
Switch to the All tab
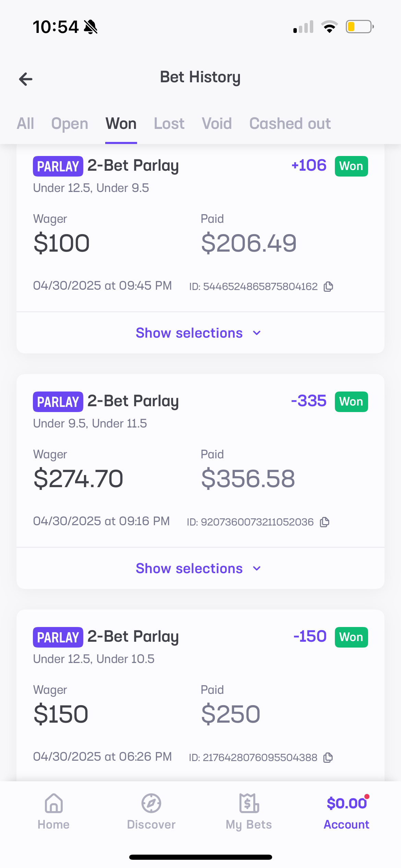click(25, 123)
